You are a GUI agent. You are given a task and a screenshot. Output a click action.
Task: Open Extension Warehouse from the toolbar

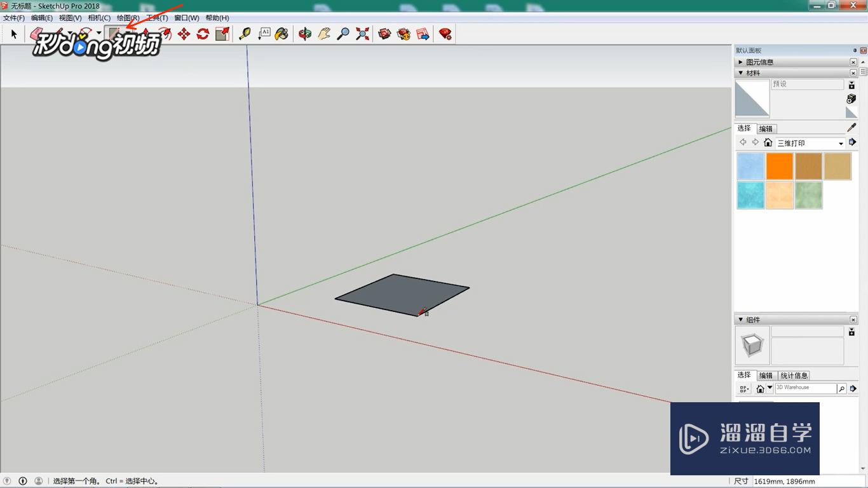click(403, 34)
